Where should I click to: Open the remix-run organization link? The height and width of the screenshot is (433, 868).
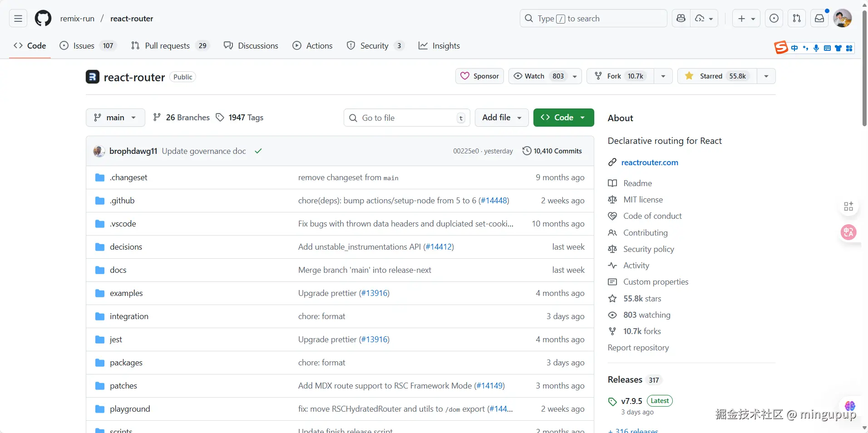77,19
